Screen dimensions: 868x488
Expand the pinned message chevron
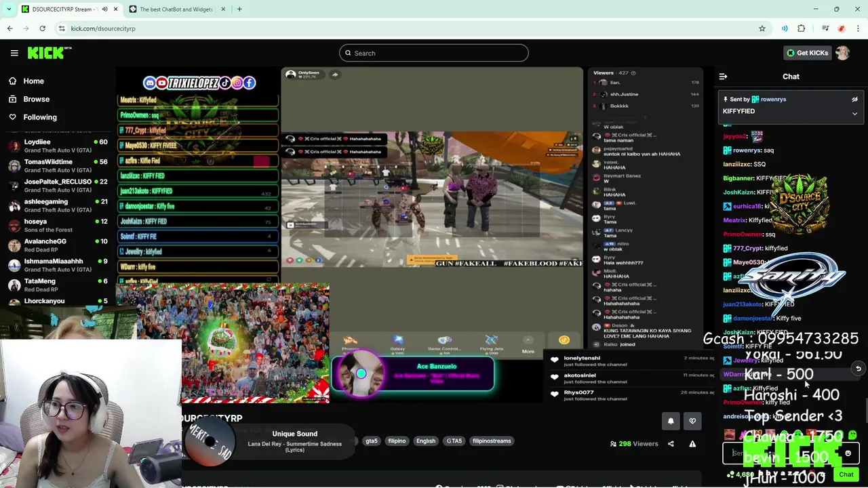[x=854, y=114]
